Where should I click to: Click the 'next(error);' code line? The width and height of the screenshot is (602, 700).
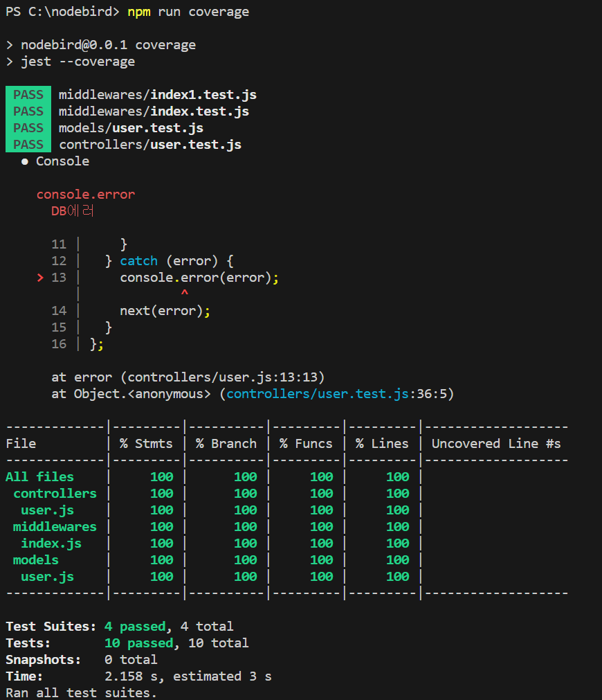click(165, 311)
